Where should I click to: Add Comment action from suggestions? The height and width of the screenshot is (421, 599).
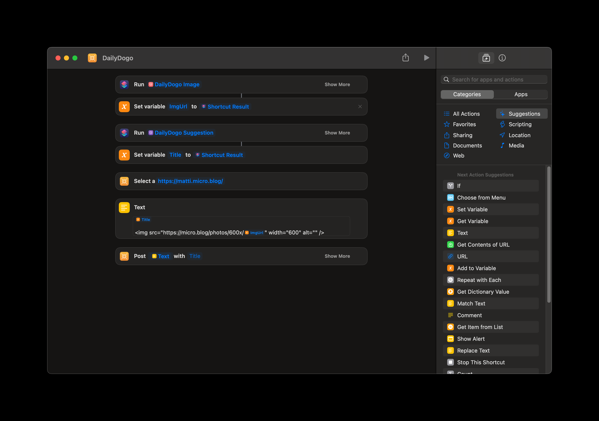(491, 316)
